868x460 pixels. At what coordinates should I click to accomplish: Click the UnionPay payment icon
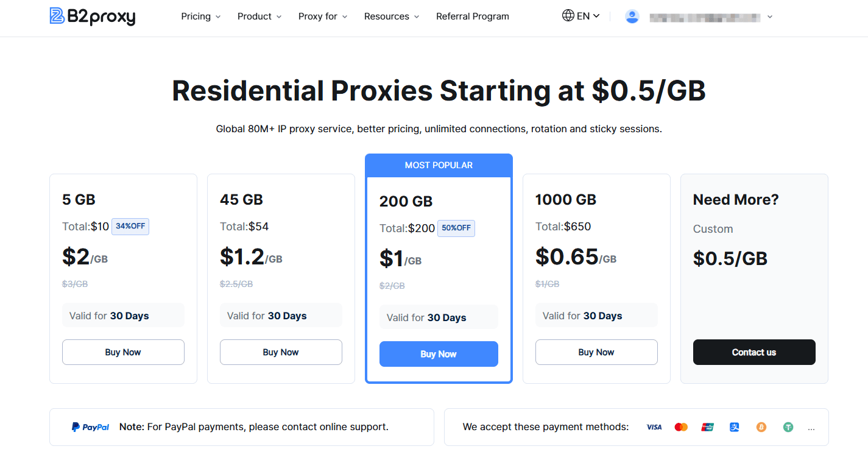708,427
